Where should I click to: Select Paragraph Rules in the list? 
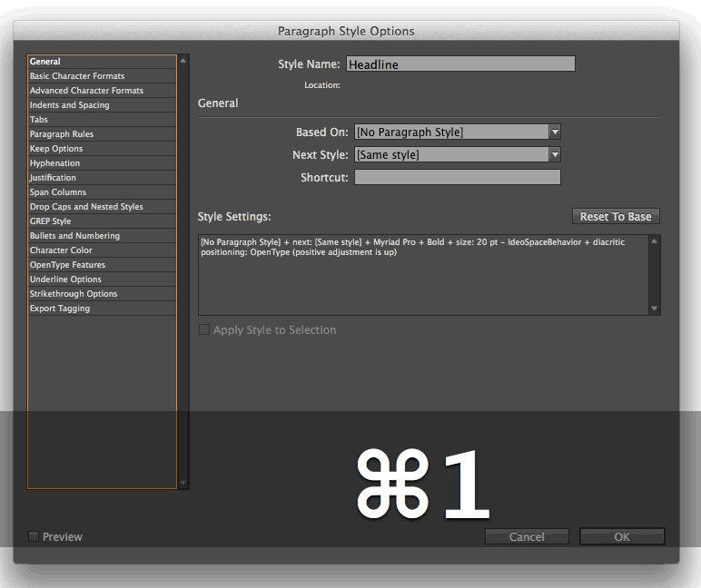(62, 134)
